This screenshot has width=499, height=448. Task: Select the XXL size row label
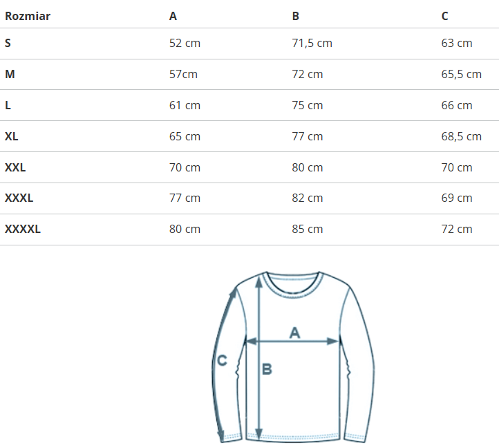click(15, 167)
